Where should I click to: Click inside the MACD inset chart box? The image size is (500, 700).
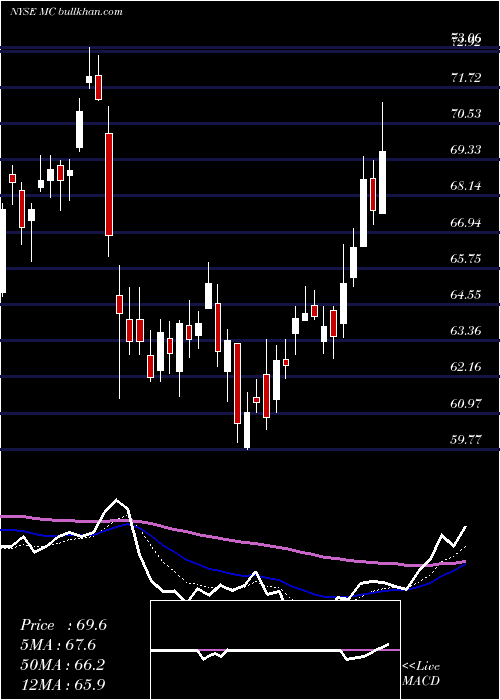pyautogui.click(x=275, y=650)
